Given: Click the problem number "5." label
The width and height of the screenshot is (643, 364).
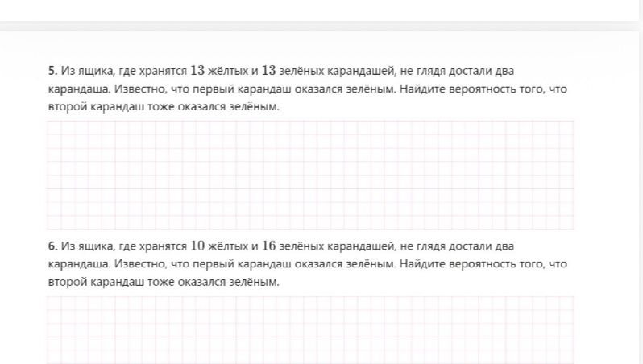Looking at the screenshot, I should (x=53, y=71).
